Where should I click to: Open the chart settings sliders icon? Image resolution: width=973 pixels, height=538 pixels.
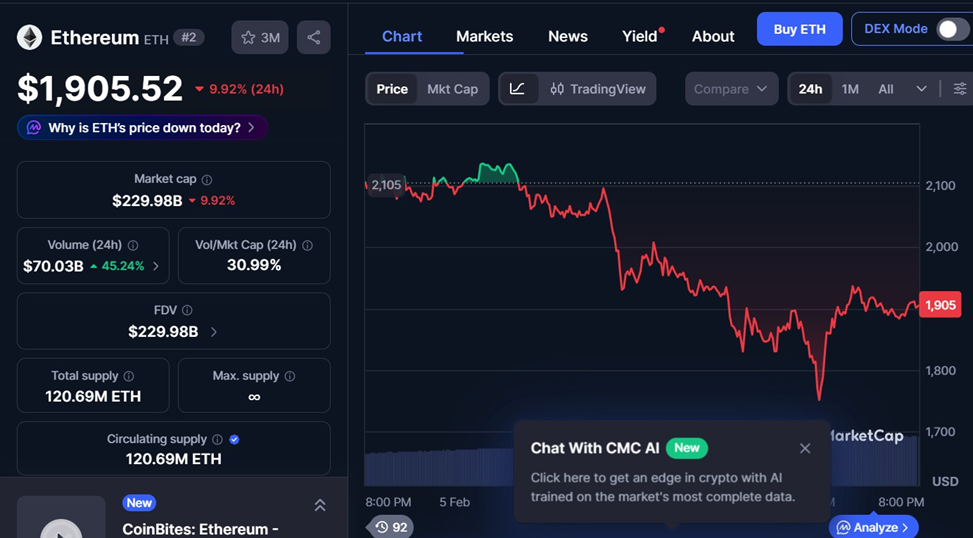tap(960, 89)
